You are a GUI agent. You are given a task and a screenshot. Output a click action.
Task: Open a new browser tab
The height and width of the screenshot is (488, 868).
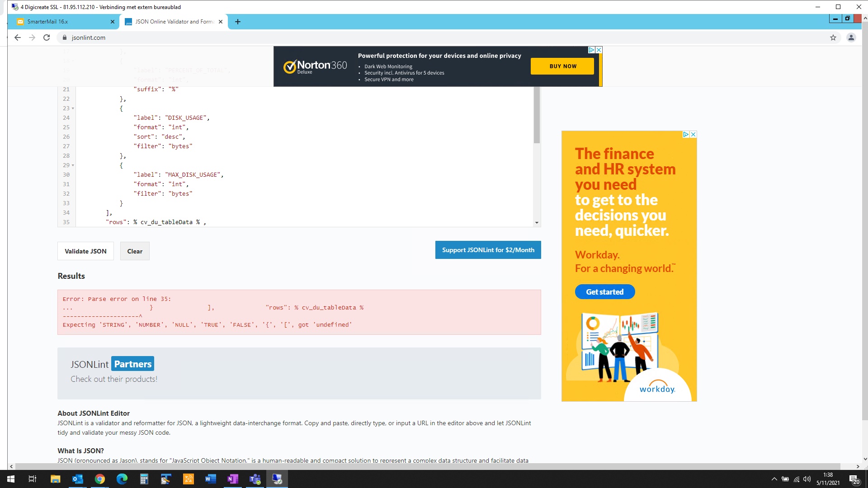pyautogui.click(x=238, y=22)
